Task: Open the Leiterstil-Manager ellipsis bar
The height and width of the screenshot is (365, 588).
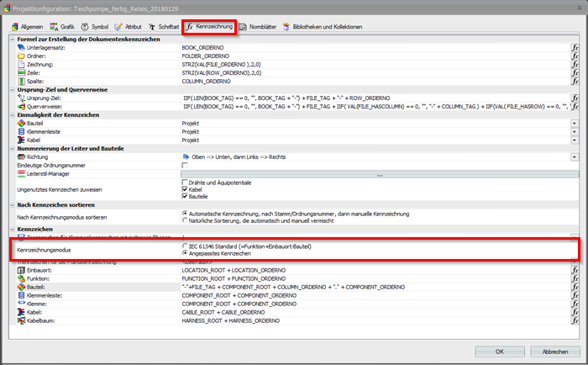Action: [380, 174]
